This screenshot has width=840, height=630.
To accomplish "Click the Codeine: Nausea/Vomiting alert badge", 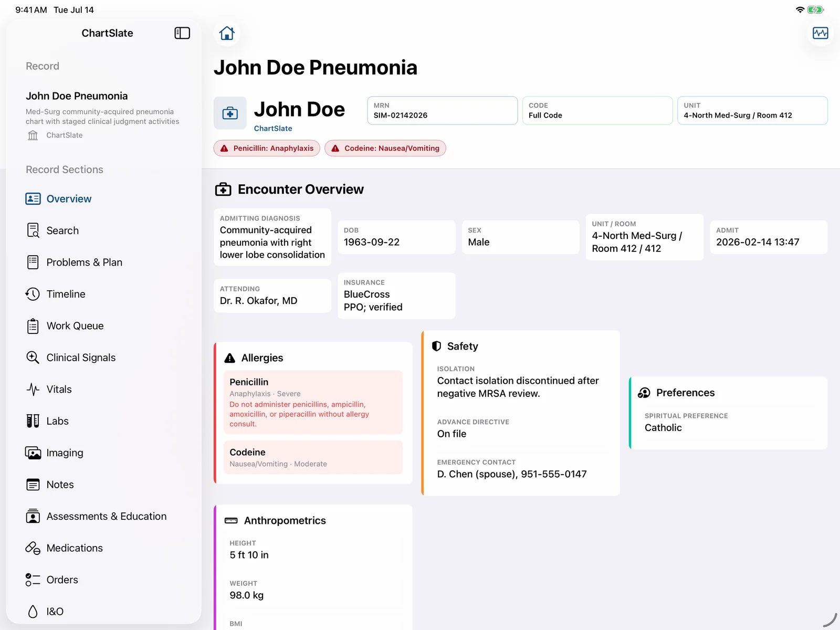I will (385, 148).
